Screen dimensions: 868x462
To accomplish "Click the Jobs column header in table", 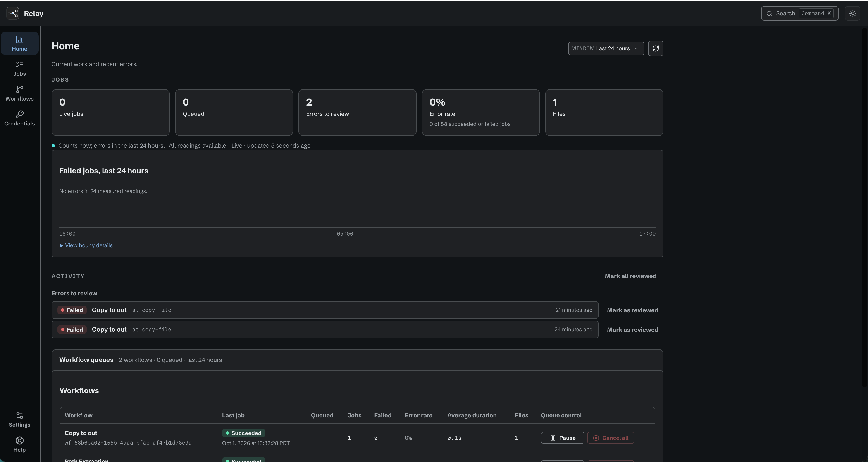I will [355, 416].
